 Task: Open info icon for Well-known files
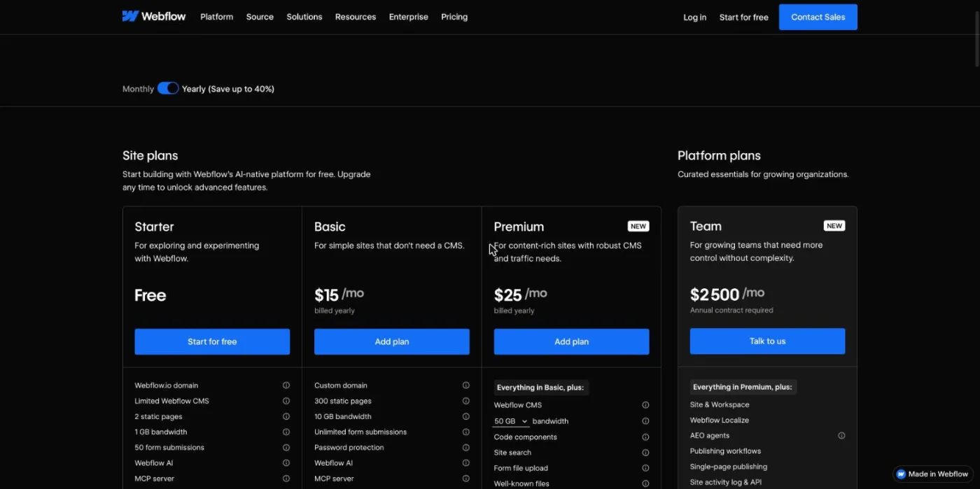point(645,483)
